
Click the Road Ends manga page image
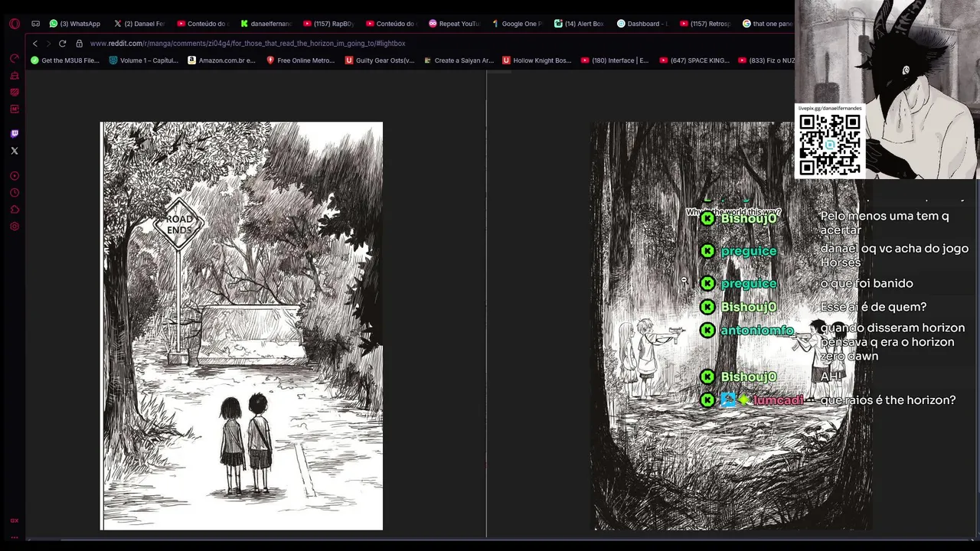[242, 326]
